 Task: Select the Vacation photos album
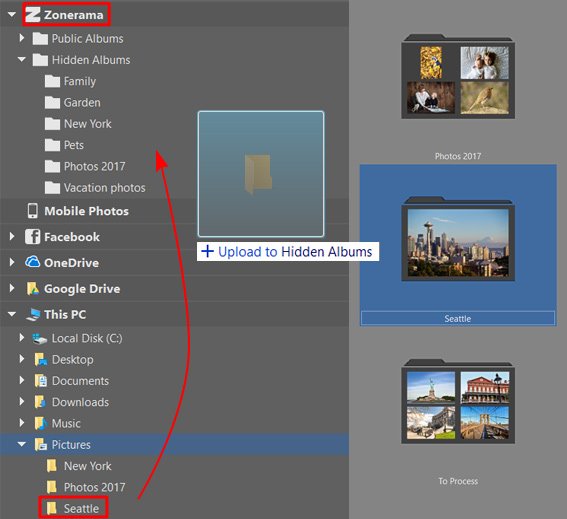[x=95, y=188]
